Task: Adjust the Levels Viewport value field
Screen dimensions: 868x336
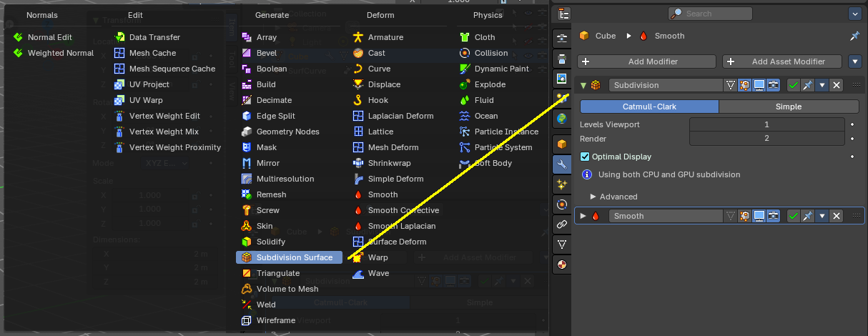Action: click(x=766, y=124)
